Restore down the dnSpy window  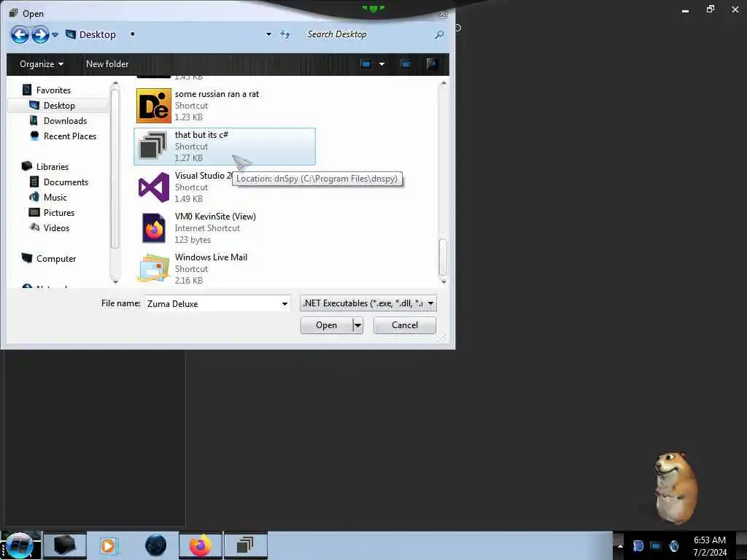pyautogui.click(x=711, y=9)
